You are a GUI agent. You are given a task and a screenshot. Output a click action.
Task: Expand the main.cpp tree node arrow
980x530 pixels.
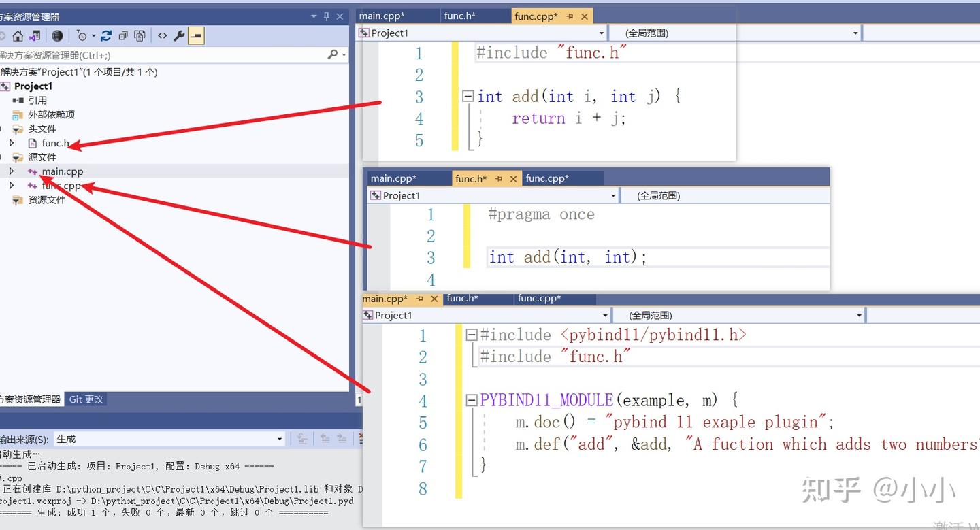coord(12,171)
